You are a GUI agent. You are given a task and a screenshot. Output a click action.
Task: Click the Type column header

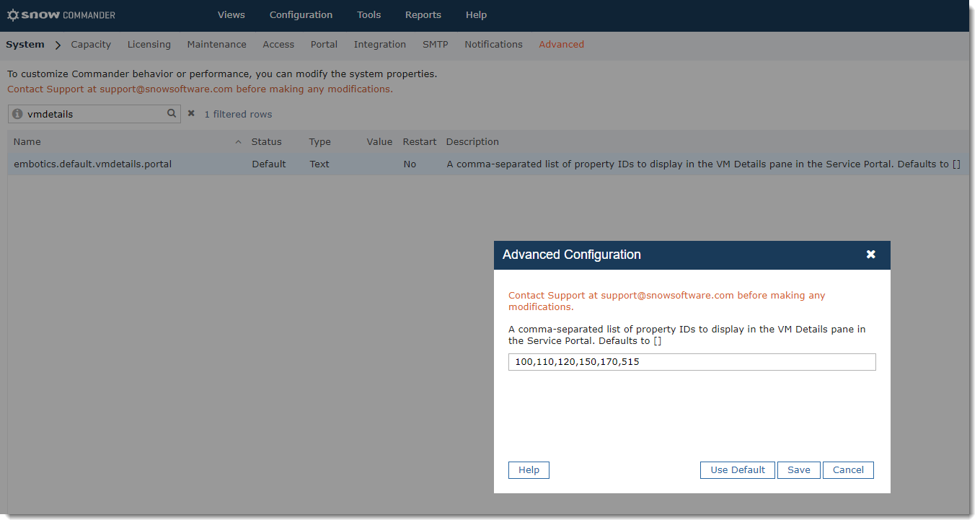coord(319,142)
